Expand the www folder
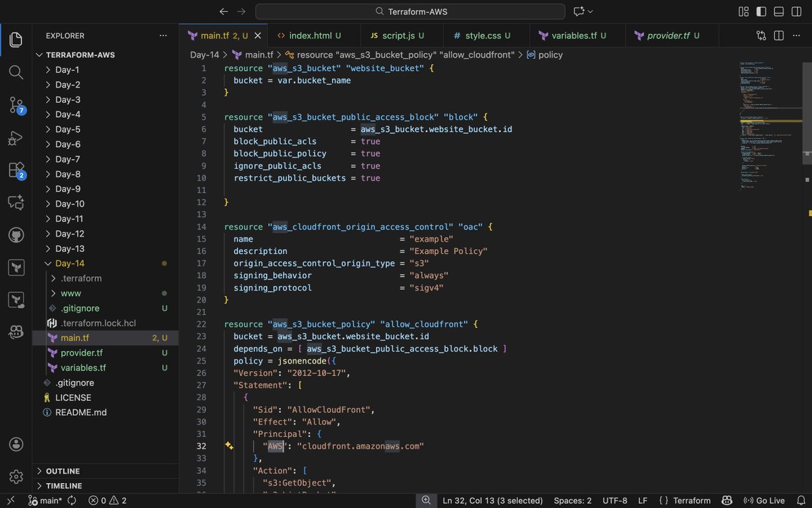This screenshot has width=812, height=508. 55,293
